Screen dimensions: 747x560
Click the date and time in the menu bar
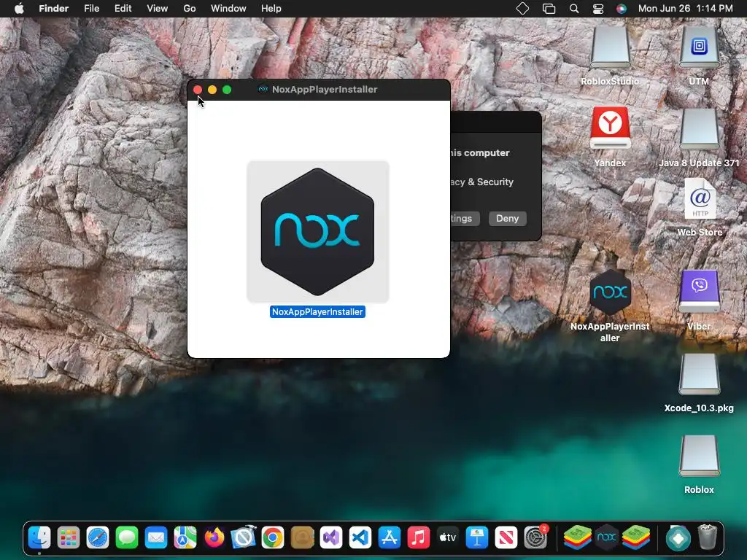(x=685, y=9)
